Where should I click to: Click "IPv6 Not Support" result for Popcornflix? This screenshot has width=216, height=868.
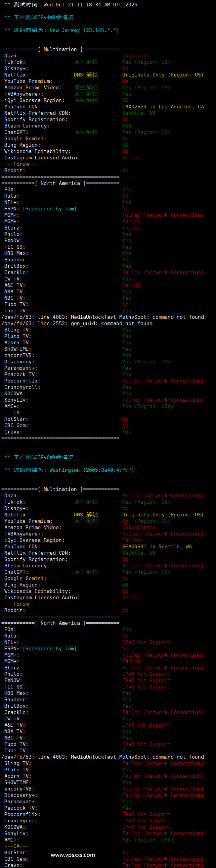pos(146,814)
